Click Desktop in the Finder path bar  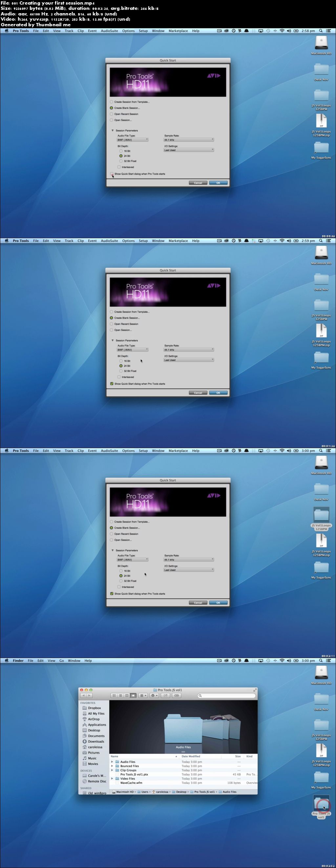pos(181,792)
